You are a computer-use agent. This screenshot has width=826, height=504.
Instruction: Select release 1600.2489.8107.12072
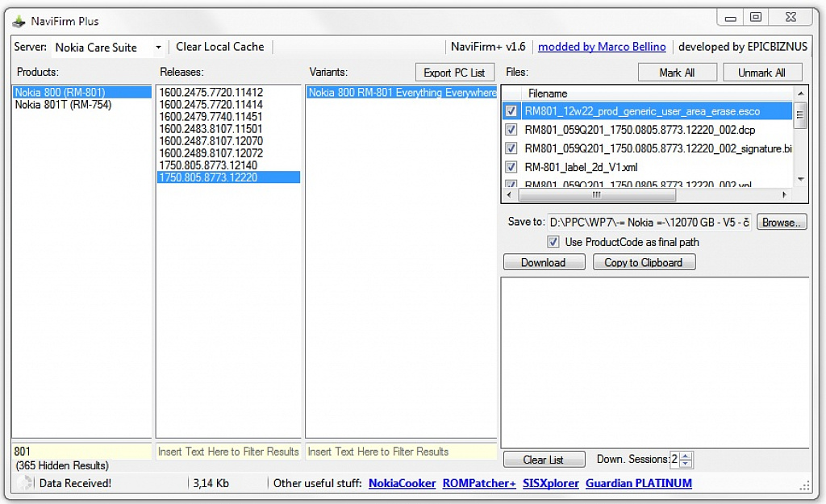228,152
